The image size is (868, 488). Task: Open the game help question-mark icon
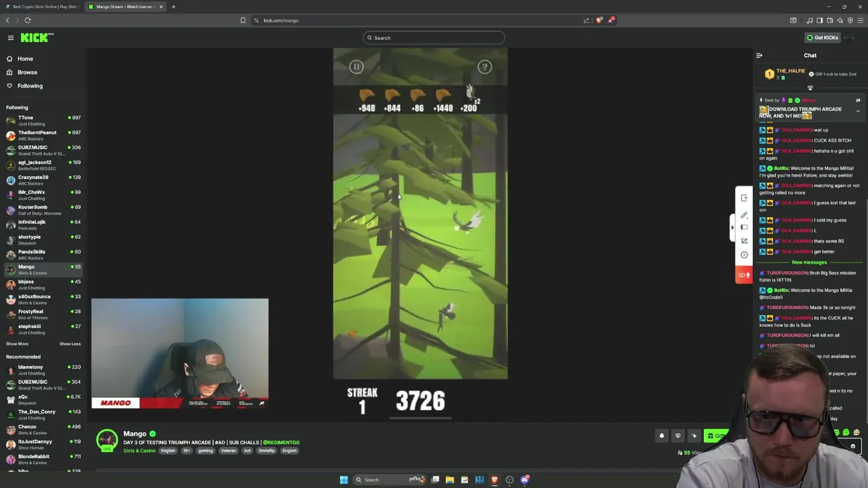(x=484, y=67)
